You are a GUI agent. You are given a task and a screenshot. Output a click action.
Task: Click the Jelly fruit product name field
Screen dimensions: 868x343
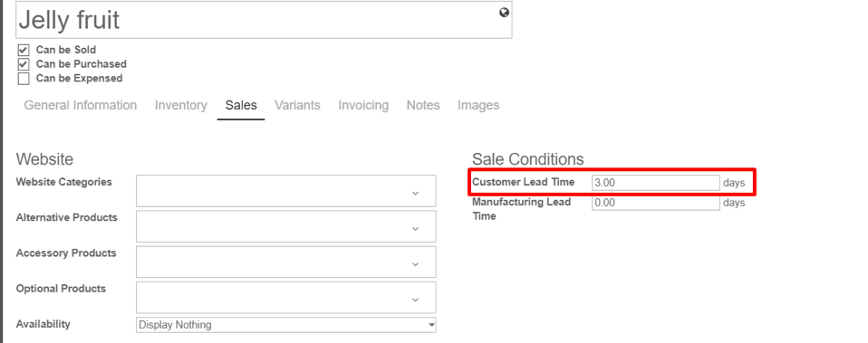pyautogui.click(x=264, y=20)
